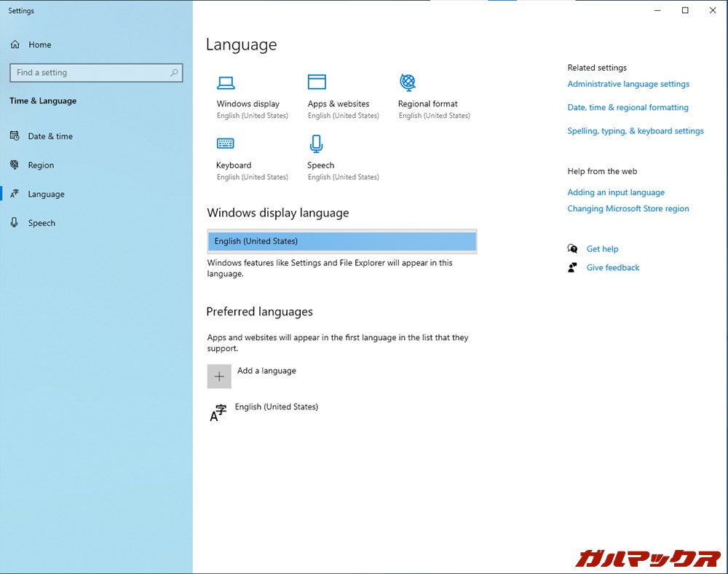The height and width of the screenshot is (574, 728).
Task: Open Administrative language settings link
Action: (628, 84)
